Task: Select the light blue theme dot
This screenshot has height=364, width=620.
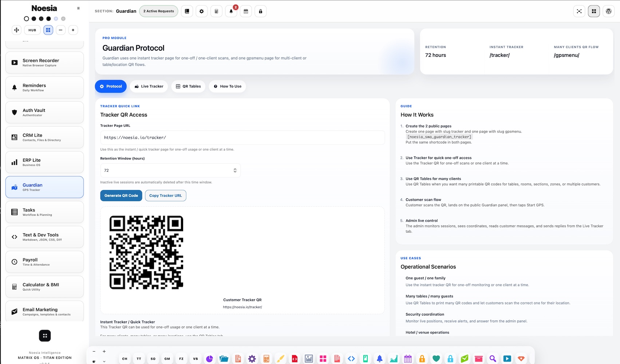Action: click(56, 19)
